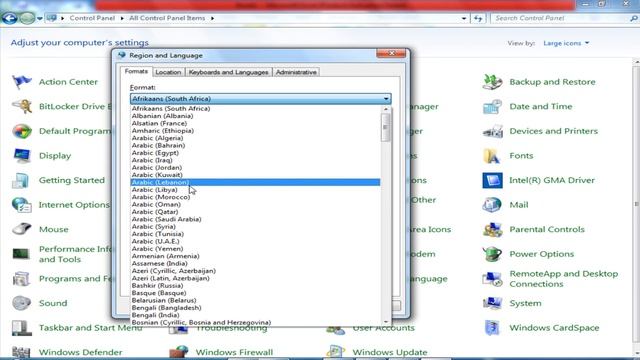Open the Backup and Restore icon
The width and height of the screenshot is (640, 360).
(492, 82)
